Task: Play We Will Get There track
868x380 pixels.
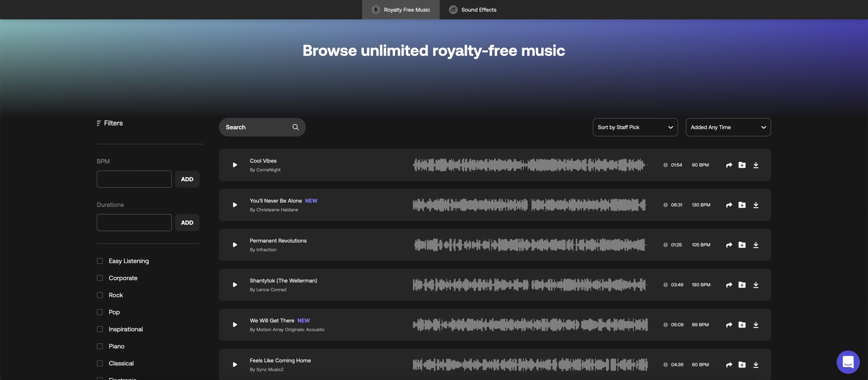Action: [x=235, y=325]
